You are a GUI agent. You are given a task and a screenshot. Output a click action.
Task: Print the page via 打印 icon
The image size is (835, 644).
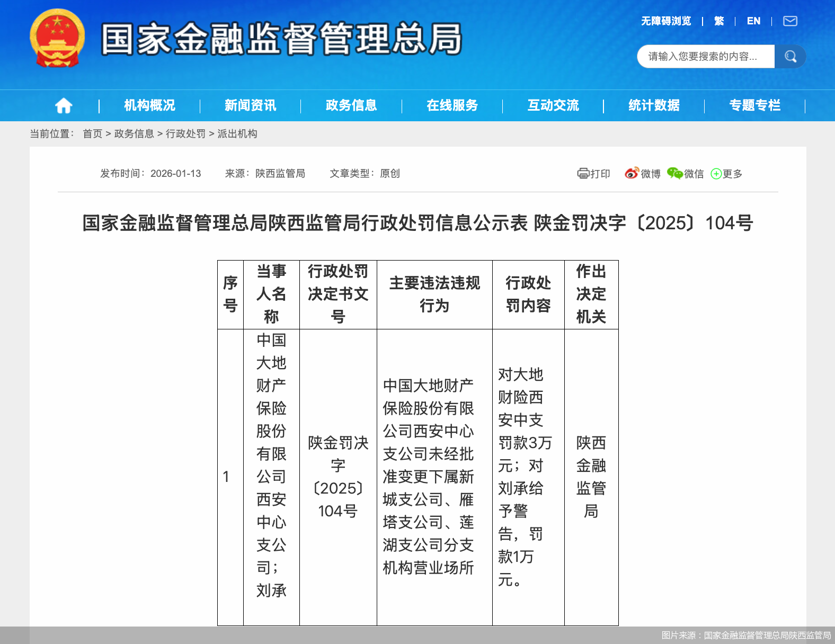(593, 174)
